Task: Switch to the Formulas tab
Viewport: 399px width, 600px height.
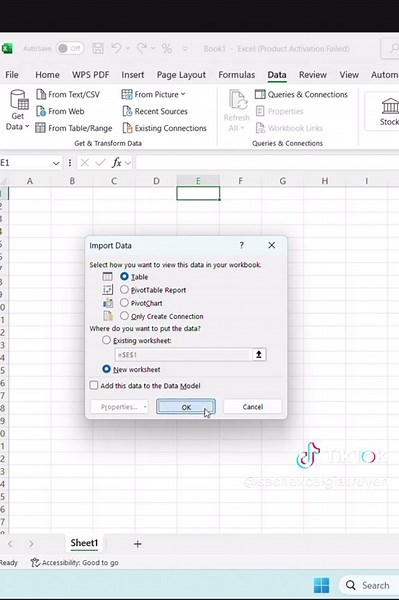Action: [x=237, y=75]
